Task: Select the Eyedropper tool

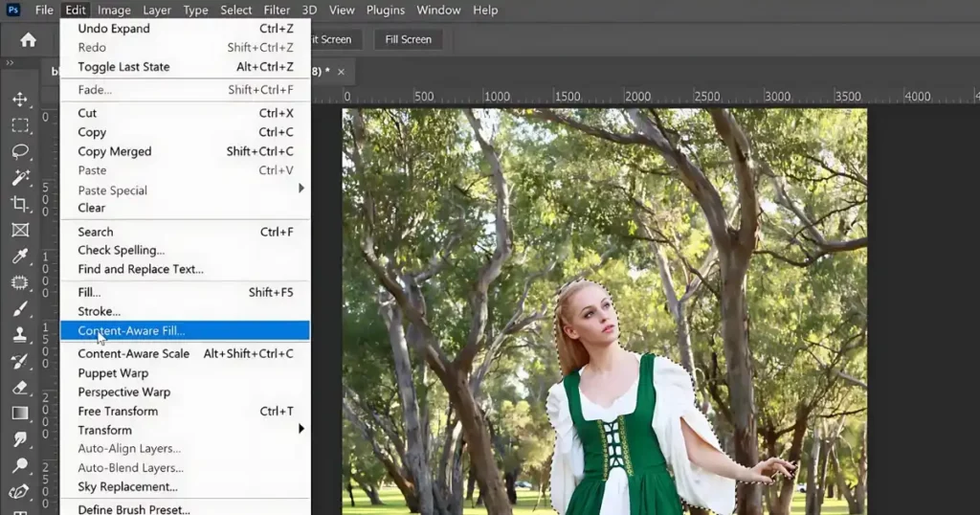Action: coord(20,257)
